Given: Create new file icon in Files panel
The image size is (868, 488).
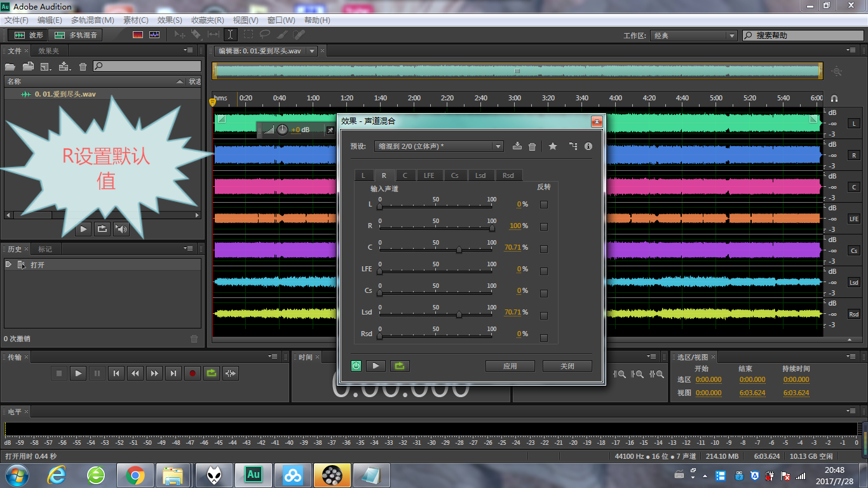Looking at the screenshot, I should pyautogui.click(x=46, y=66).
